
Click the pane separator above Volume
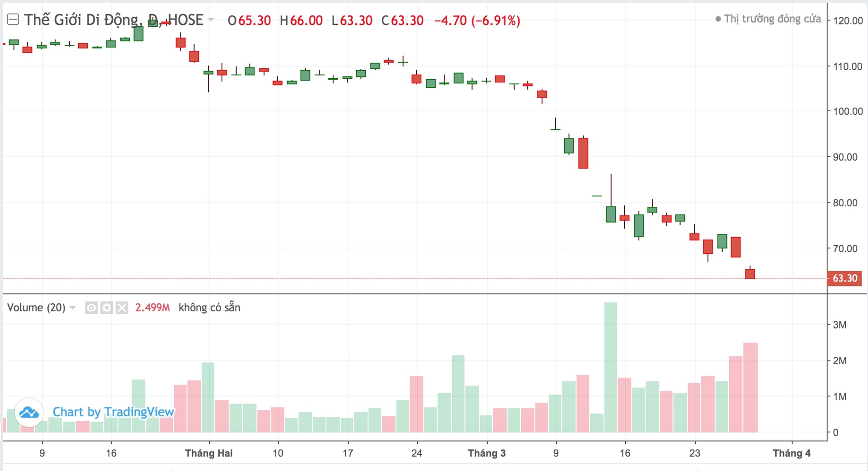[415, 294]
